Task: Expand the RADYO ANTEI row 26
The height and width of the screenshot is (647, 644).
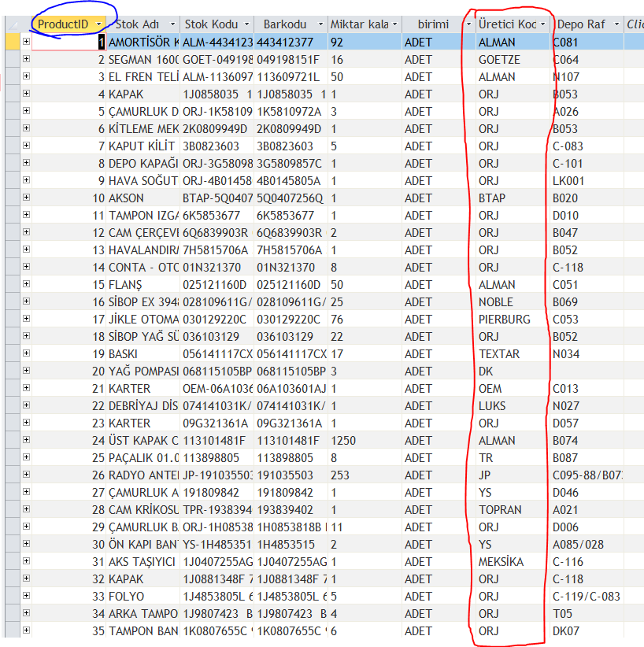Action: coord(27,475)
